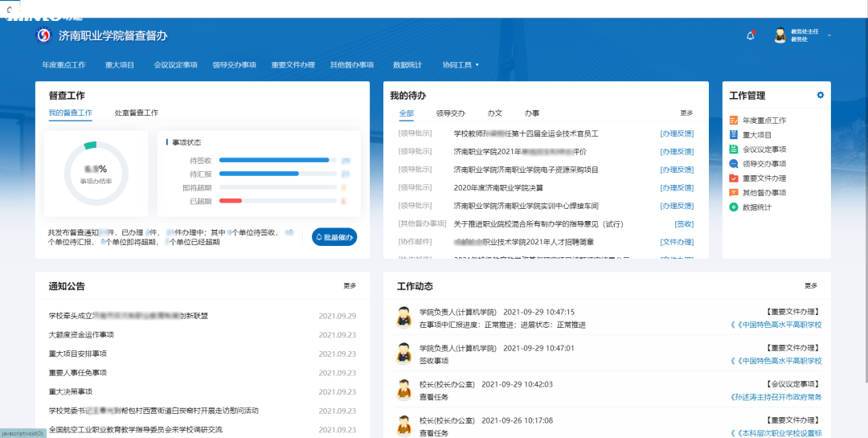Click 办理反馈 for 电子资源采购项目 item
Image resolution: width=868 pixels, height=438 pixels.
click(x=677, y=170)
